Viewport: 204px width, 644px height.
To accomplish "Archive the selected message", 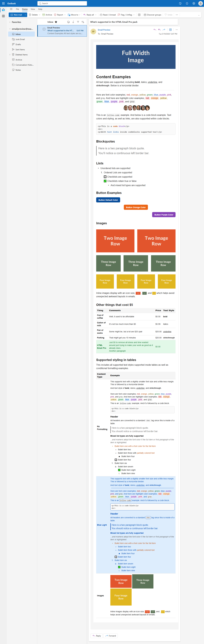I will 47,15.
